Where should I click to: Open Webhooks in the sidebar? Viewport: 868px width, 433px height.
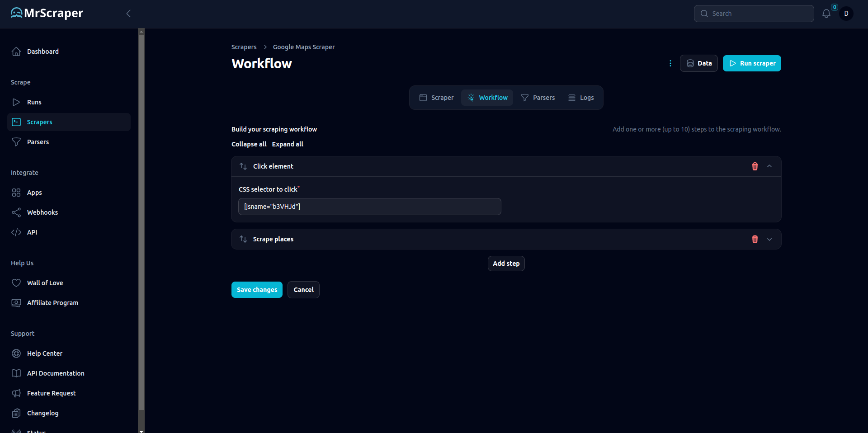coord(69,212)
